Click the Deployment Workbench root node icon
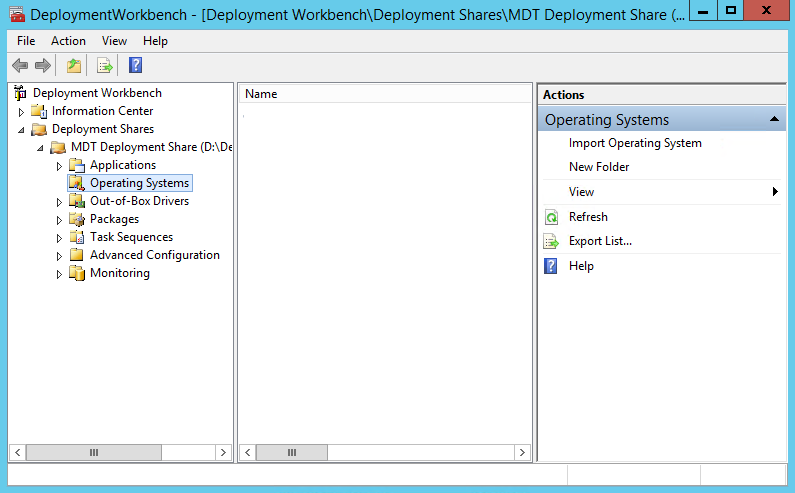The image size is (795, 493). (x=20, y=93)
